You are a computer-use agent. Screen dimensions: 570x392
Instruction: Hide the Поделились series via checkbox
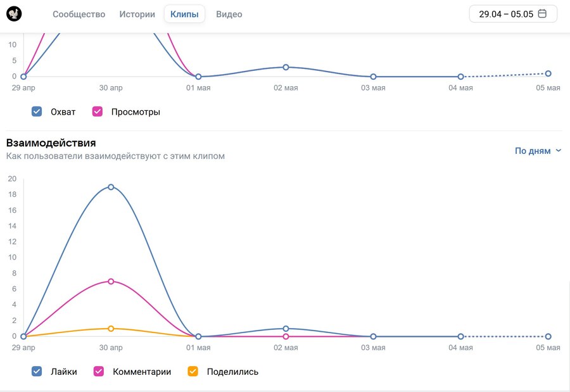tap(193, 372)
